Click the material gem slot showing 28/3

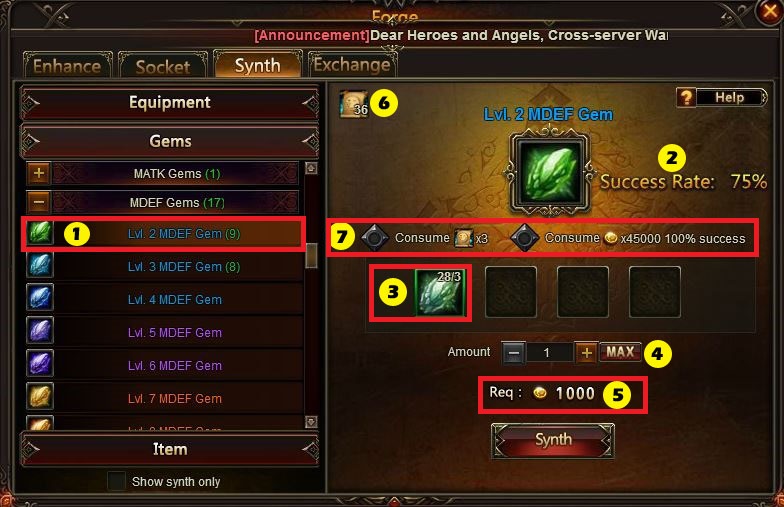(440, 293)
